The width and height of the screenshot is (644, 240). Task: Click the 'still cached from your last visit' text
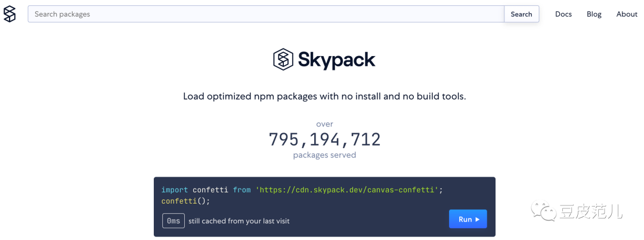[x=239, y=221]
